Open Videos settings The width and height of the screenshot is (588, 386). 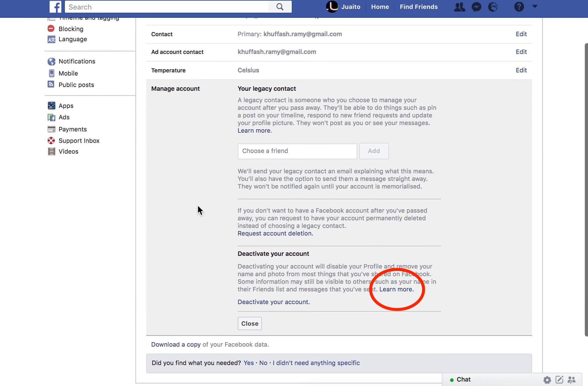coord(68,151)
